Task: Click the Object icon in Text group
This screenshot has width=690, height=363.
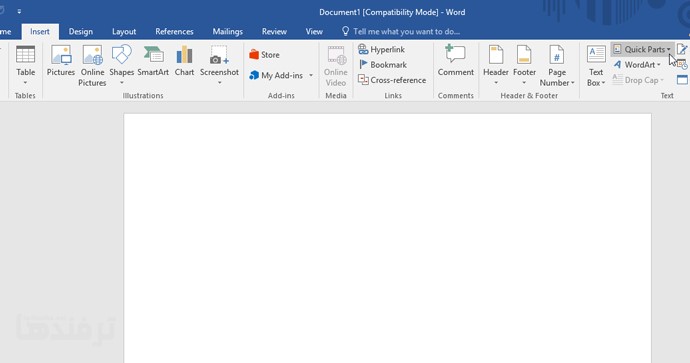Action: pos(683,80)
